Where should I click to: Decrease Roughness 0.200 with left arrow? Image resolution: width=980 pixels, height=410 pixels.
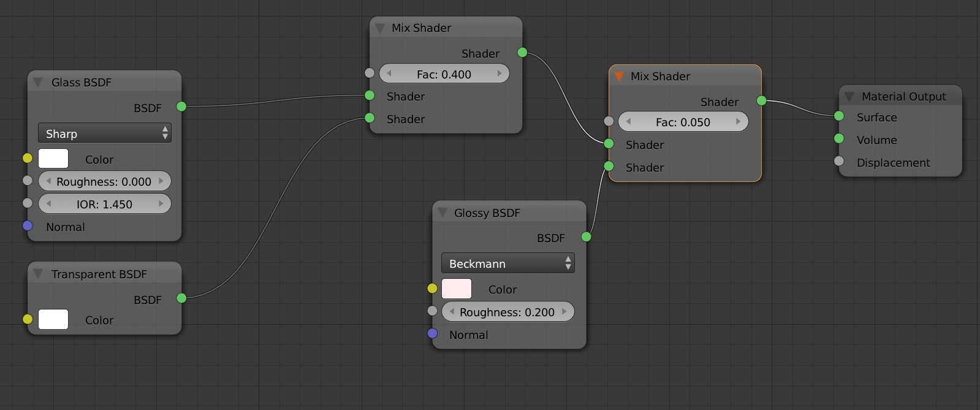click(452, 311)
